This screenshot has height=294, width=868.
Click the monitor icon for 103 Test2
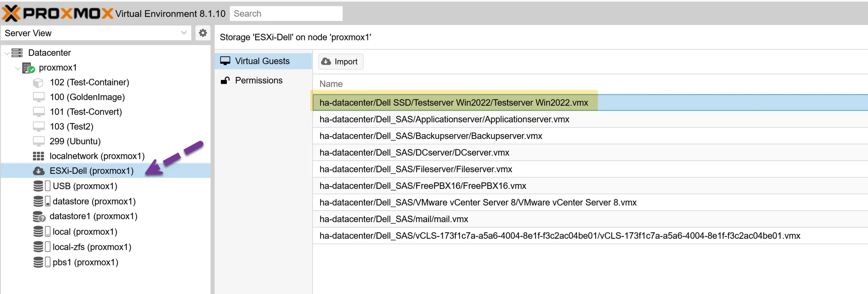(39, 126)
